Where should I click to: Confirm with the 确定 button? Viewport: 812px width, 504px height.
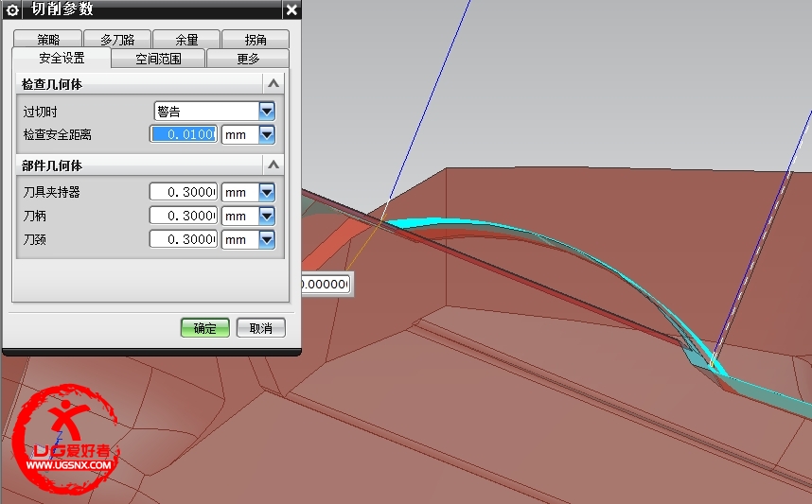(x=205, y=328)
